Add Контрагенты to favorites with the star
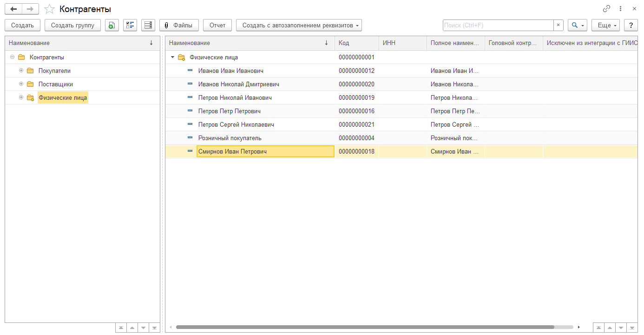Image resolution: width=644 pixels, height=335 pixels. point(49,9)
